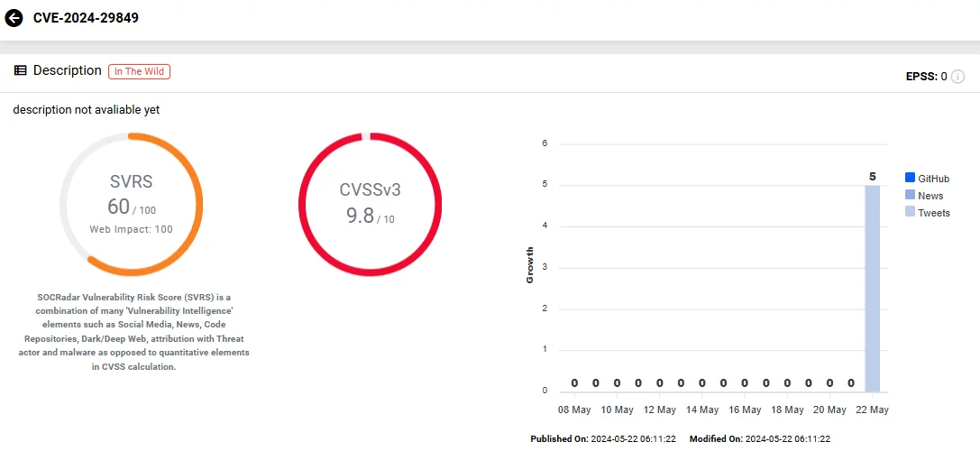Click the 60 / 100 SVRS value
This screenshot has width=980, height=451.
coord(132,207)
